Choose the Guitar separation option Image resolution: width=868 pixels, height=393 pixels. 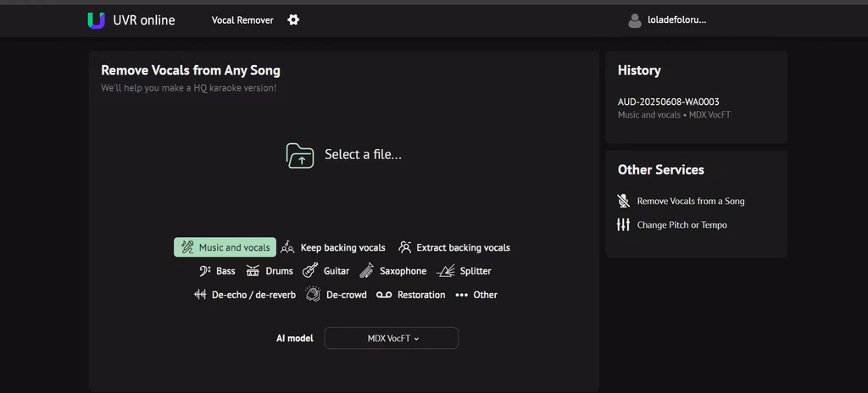tap(325, 271)
